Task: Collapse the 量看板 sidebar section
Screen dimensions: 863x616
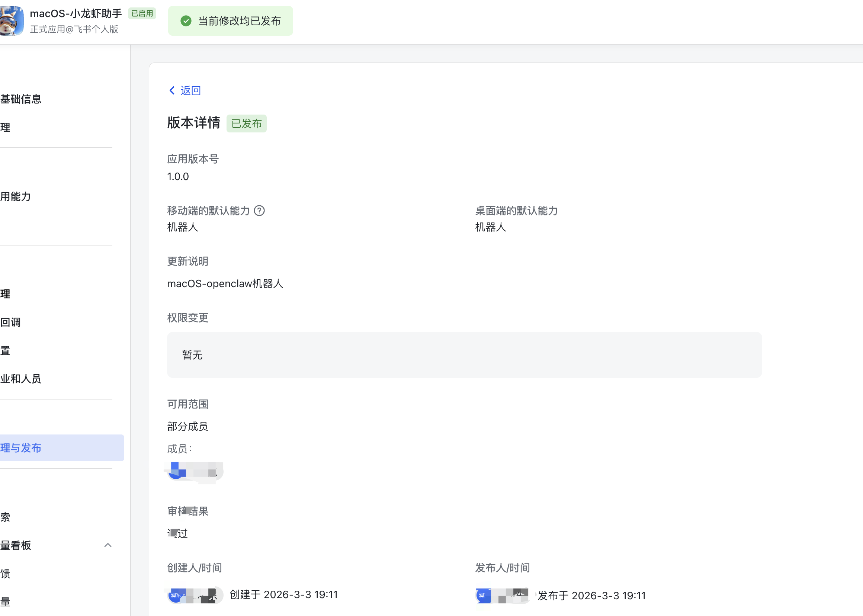Action: (x=108, y=545)
